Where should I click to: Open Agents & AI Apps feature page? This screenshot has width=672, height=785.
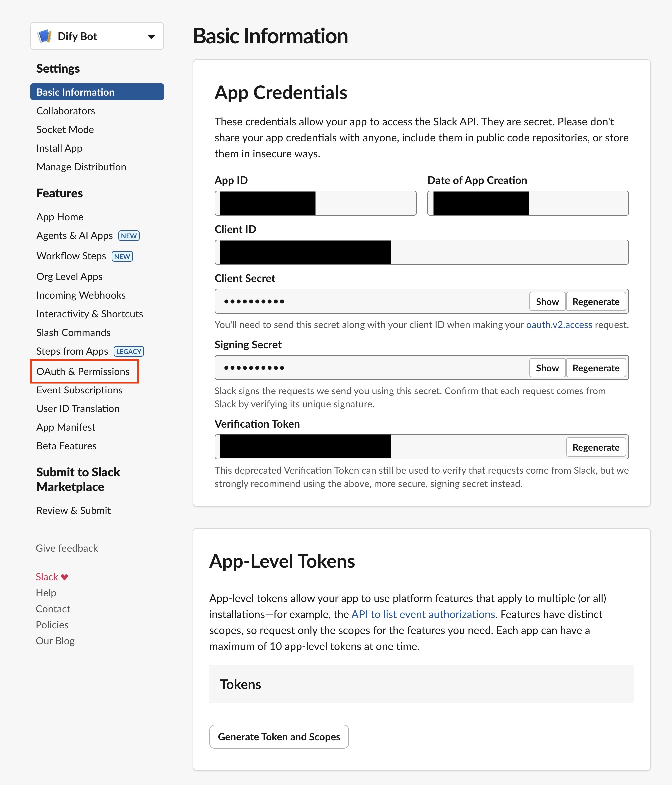pos(75,235)
